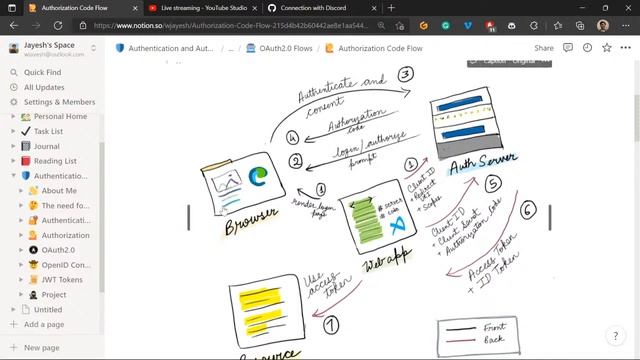Click New page at sidebar bottom
Viewport: 640px width, 360px height.
(41, 348)
